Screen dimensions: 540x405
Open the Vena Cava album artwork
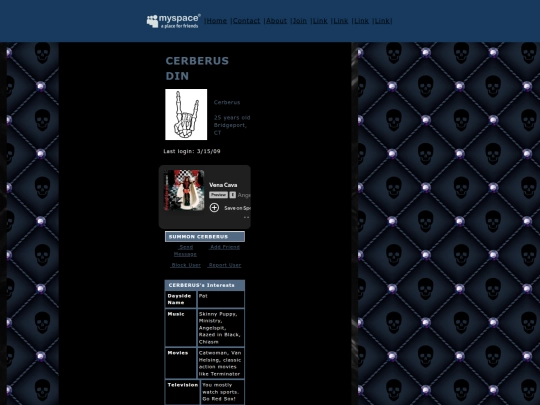184,190
